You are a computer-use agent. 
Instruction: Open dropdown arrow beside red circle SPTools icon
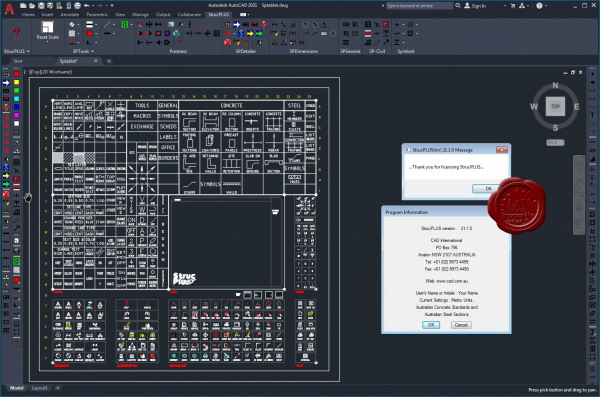tap(96, 34)
